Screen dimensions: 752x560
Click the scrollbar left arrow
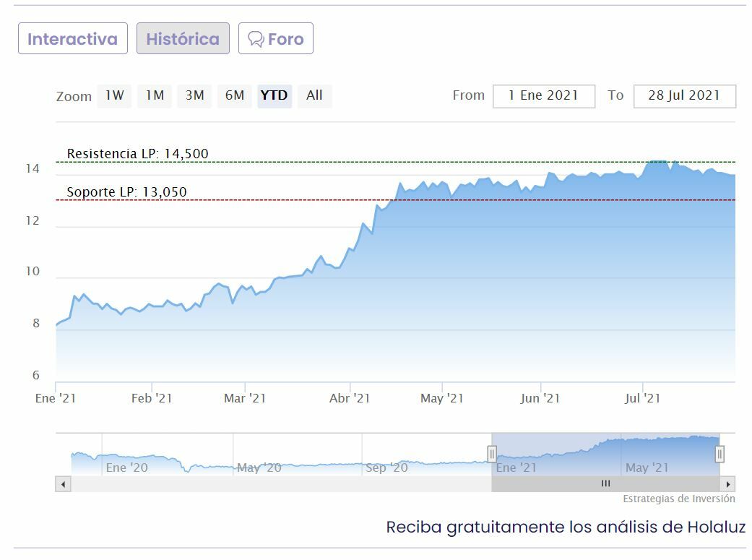pyautogui.click(x=63, y=484)
